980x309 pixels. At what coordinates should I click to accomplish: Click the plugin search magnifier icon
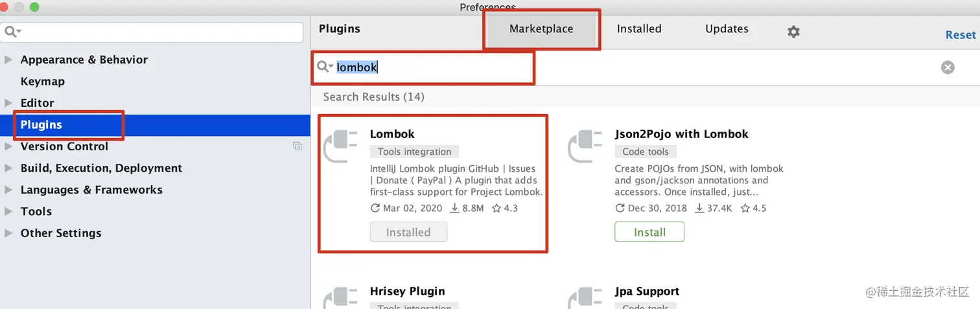coord(324,67)
